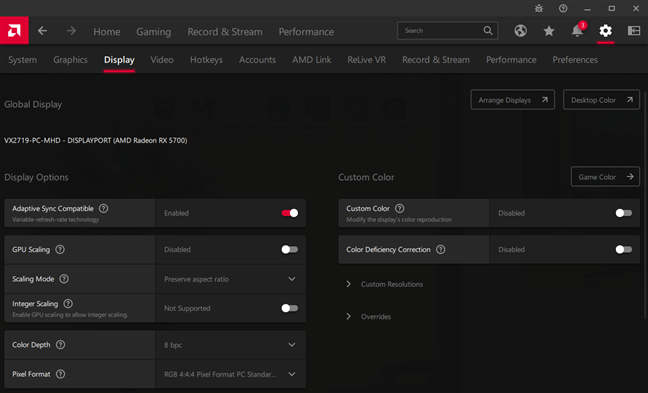Image resolution: width=648 pixels, height=393 pixels.
Task: Disable Adaptive Sync Compatible toggle
Action: click(290, 213)
